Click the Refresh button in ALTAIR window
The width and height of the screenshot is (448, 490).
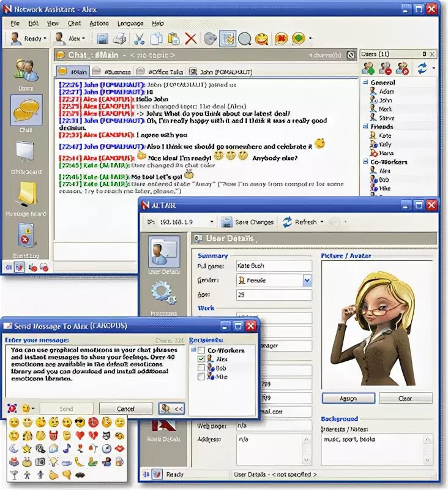point(300,222)
